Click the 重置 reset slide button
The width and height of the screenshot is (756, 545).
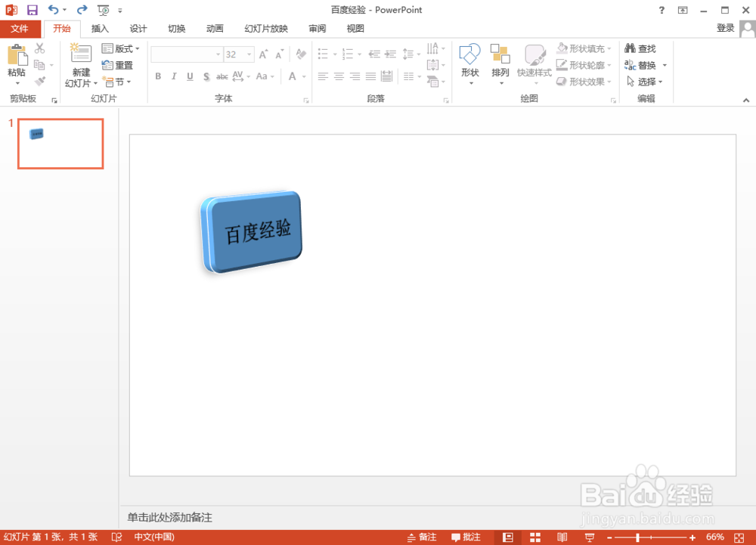117,65
